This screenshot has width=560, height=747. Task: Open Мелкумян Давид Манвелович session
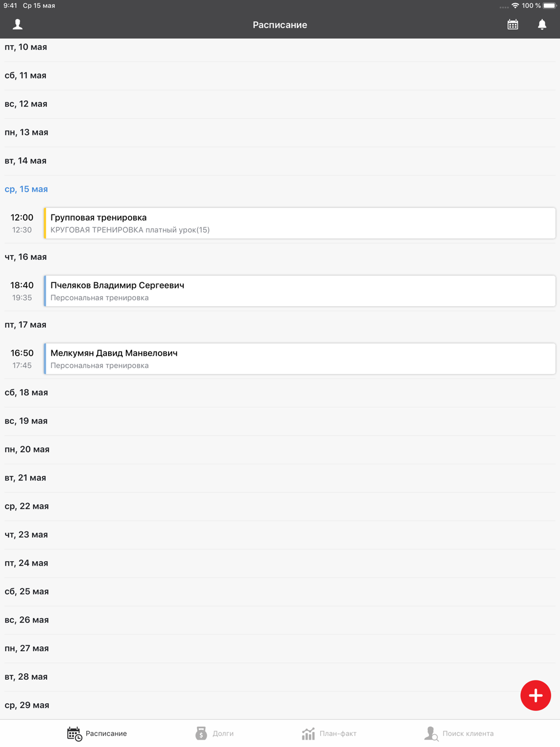[x=300, y=359]
